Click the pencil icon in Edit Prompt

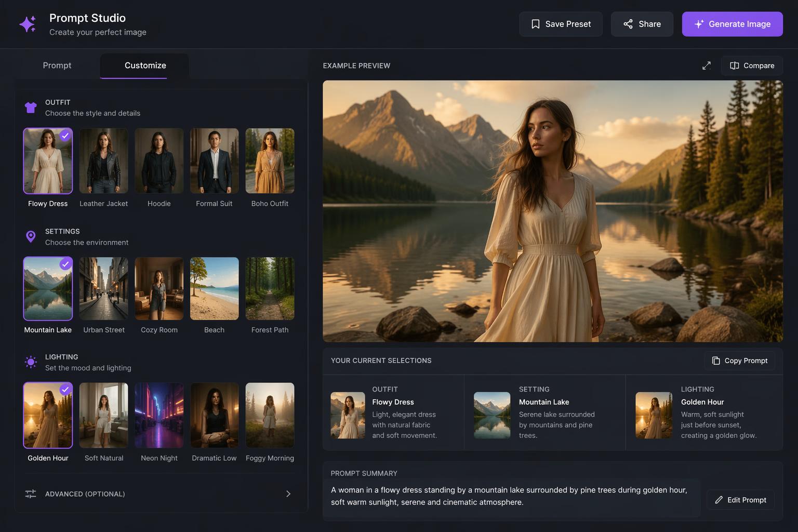click(719, 500)
